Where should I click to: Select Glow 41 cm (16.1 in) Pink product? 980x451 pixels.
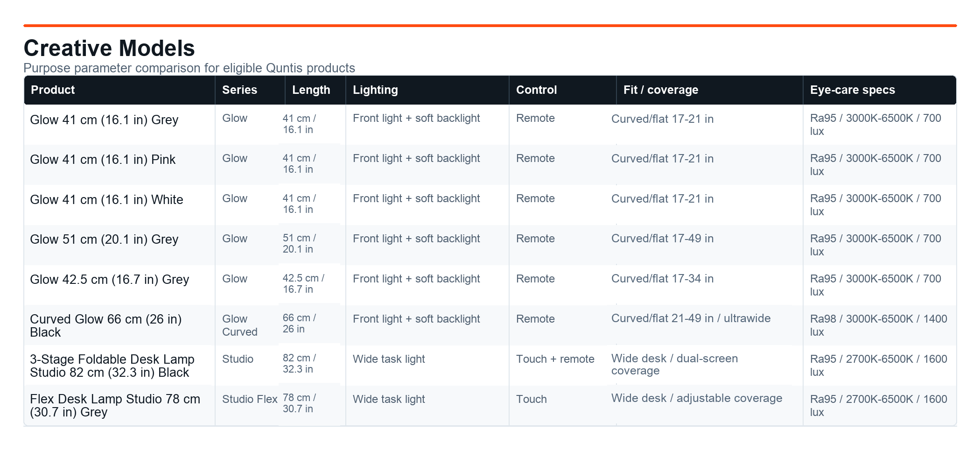click(x=103, y=160)
